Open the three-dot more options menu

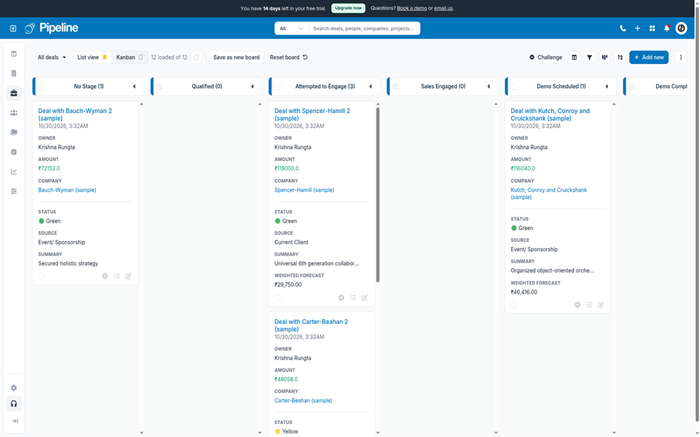point(681,58)
